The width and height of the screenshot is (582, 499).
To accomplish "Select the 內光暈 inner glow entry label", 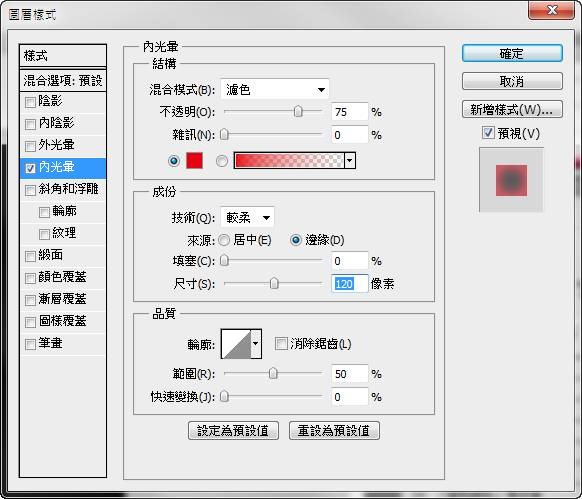I will (x=56, y=167).
